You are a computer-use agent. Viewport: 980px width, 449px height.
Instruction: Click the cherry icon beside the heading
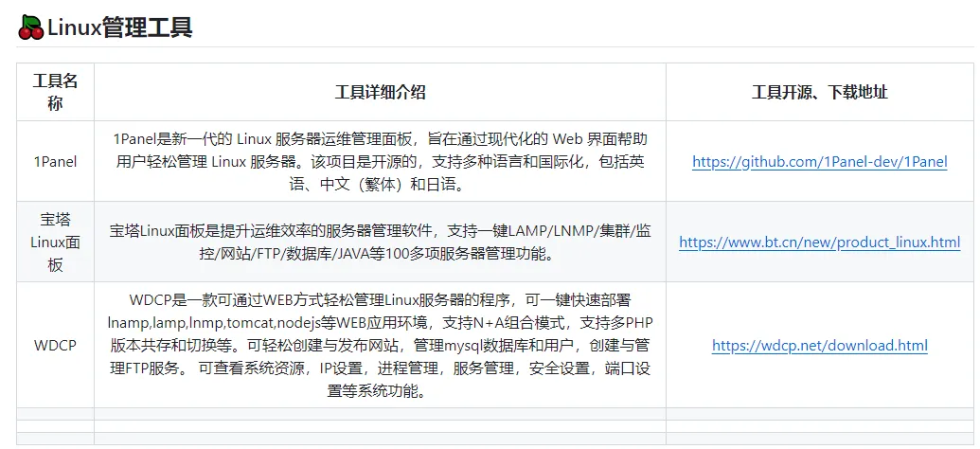point(30,27)
